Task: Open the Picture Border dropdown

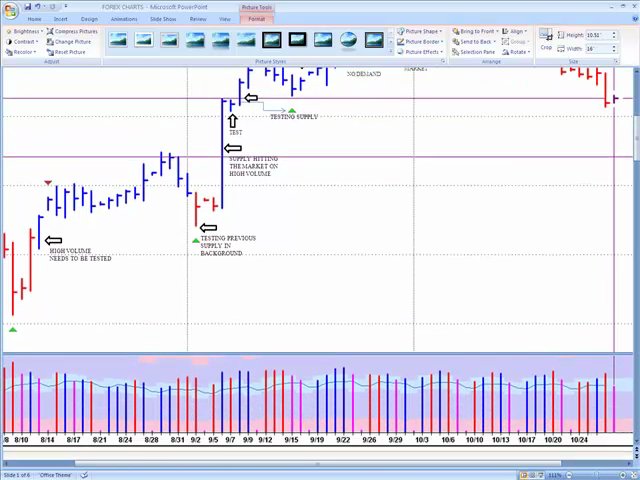Action: point(420,42)
